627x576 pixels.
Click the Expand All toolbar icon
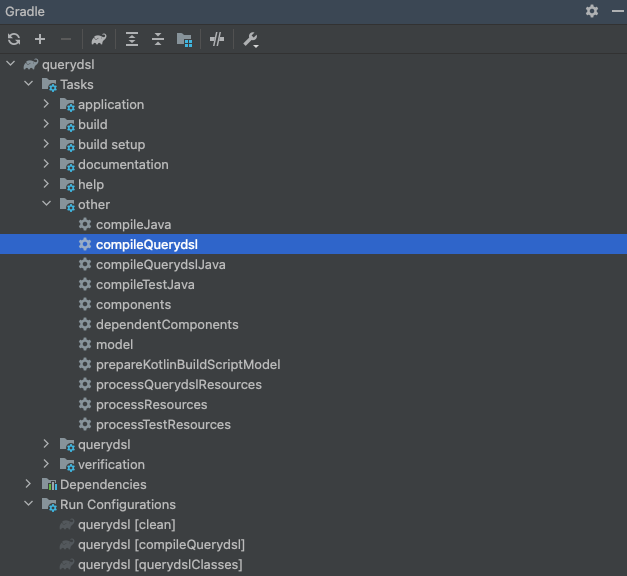pos(132,39)
